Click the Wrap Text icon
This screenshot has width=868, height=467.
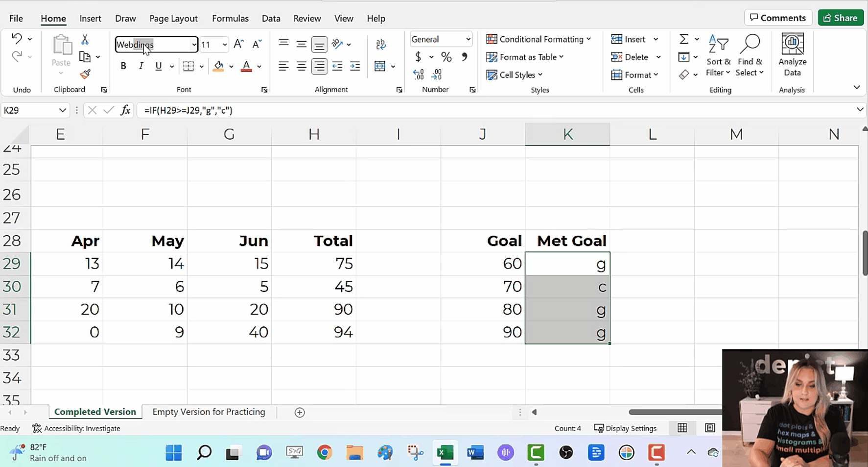point(381,44)
